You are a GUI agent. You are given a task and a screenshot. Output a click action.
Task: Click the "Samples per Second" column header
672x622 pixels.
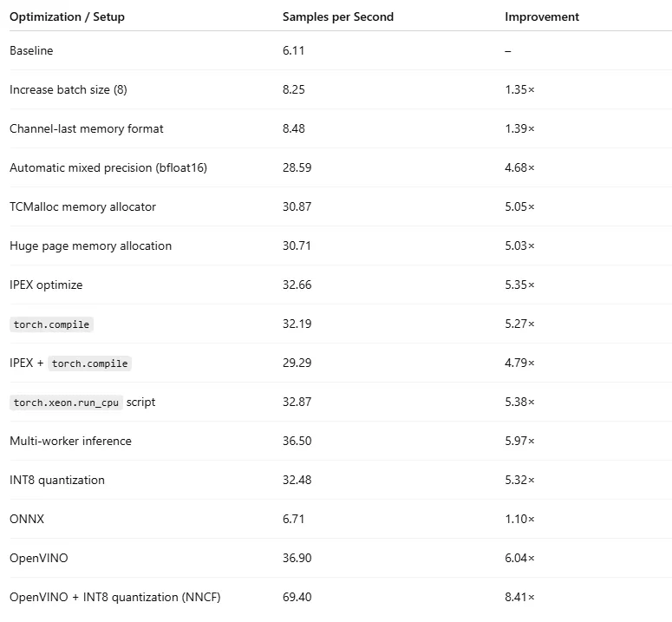(x=337, y=16)
